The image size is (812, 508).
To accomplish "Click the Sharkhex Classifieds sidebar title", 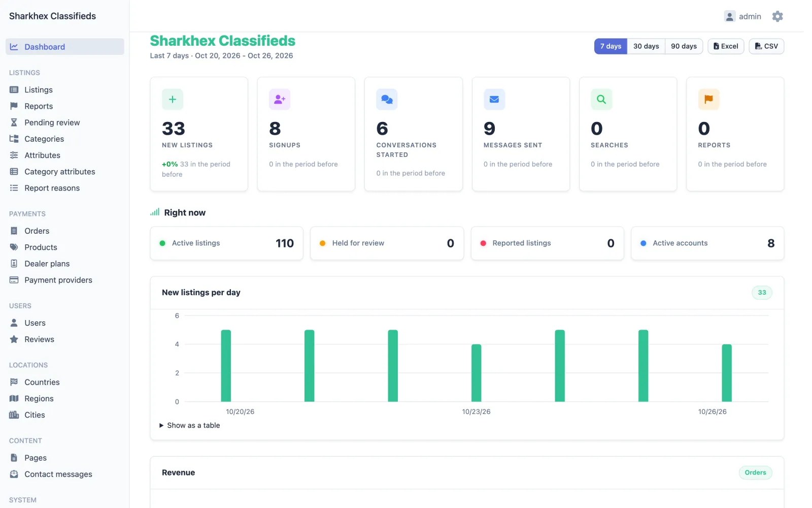I will [x=52, y=16].
